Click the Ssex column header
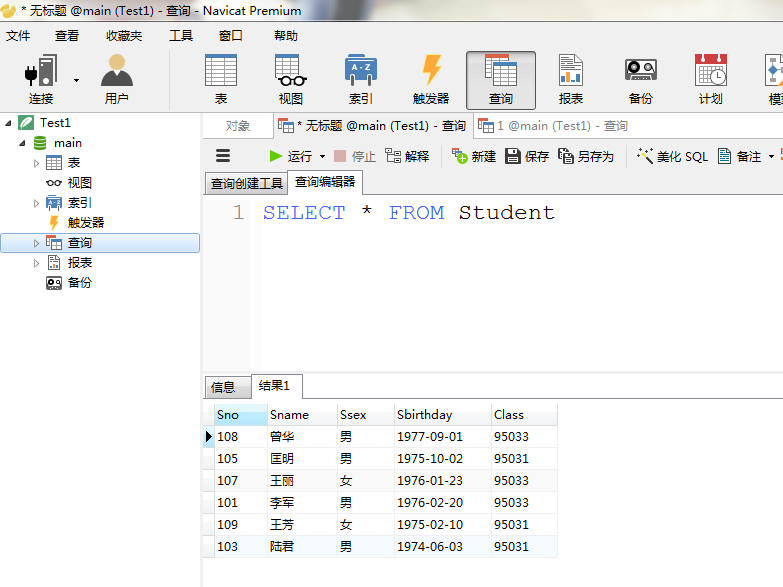 [x=366, y=415]
